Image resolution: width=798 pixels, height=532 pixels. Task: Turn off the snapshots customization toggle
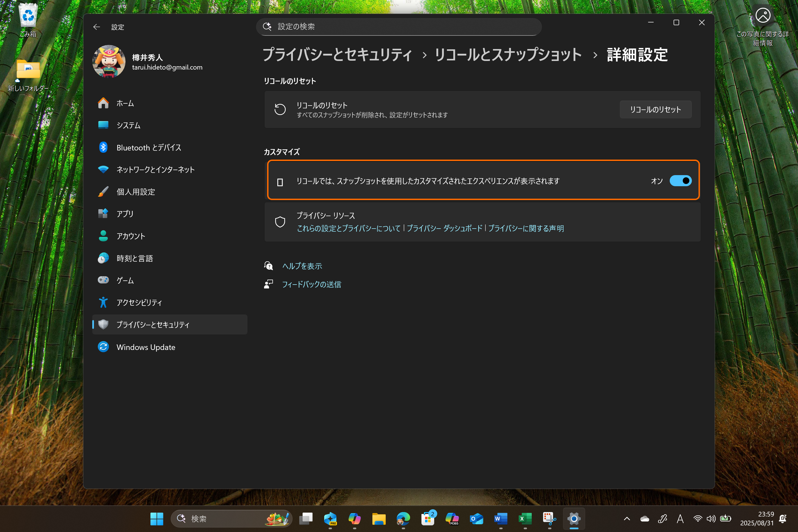pyautogui.click(x=681, y=181)
